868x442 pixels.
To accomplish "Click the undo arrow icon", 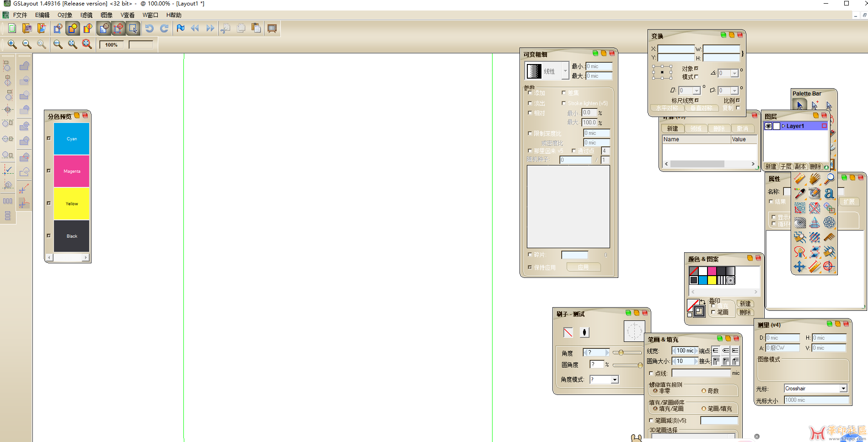I will pyautogui.click(x=149, y=28).
